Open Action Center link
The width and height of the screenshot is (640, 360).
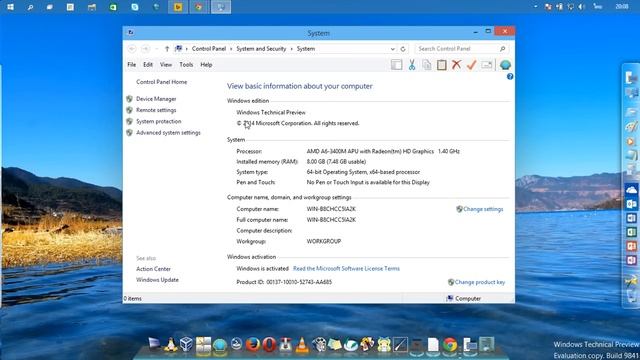click(x=153, y=269)
